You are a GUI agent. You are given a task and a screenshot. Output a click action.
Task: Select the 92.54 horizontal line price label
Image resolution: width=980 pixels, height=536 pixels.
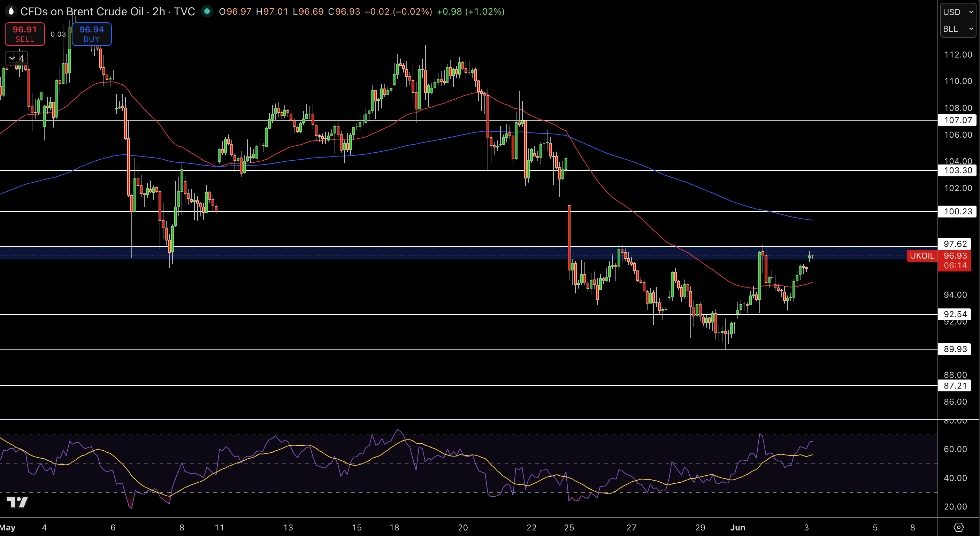955,314
